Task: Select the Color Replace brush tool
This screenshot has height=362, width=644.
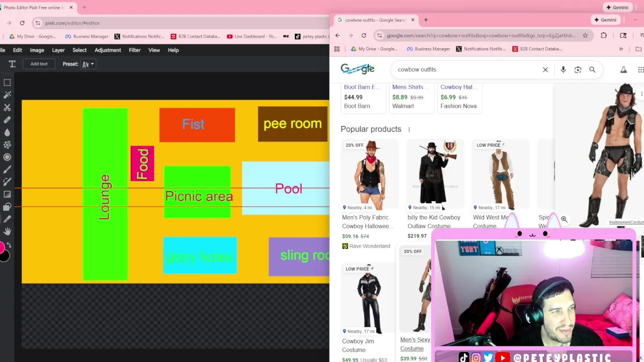Action: pos(7,182)
